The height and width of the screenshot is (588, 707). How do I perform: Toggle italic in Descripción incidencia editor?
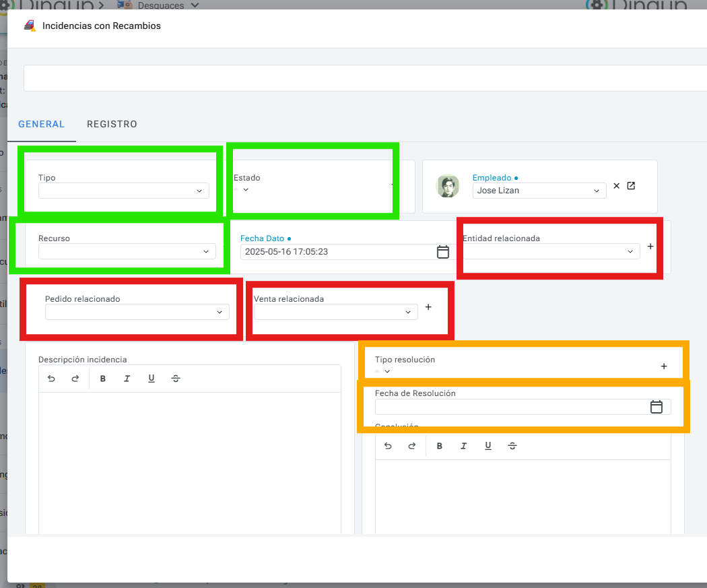click(x=127, y=379)
